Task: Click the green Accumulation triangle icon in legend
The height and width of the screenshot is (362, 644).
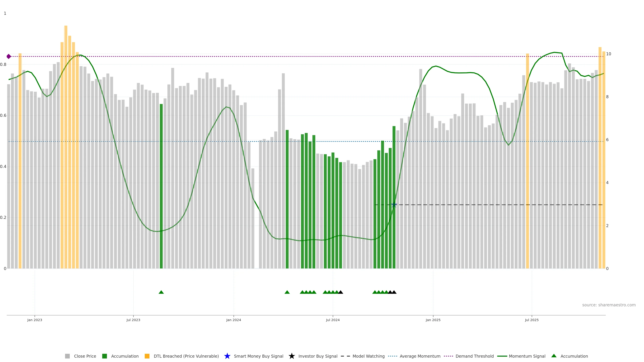Action: 554,356
